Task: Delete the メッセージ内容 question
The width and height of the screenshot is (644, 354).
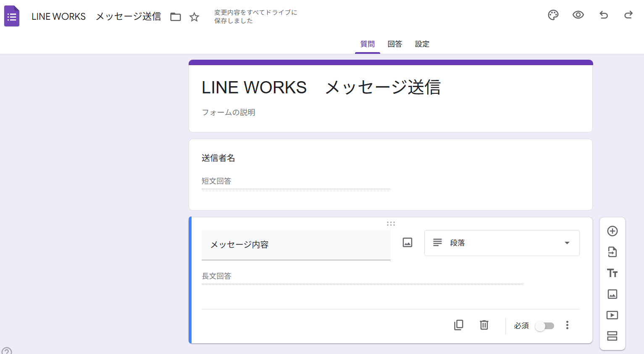Action: click(x=484, y=325)
